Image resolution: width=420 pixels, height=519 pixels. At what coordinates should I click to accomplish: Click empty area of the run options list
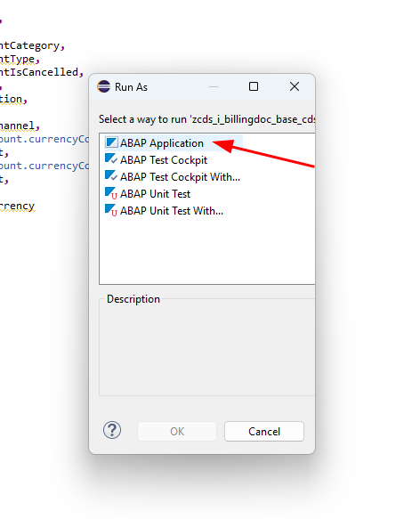click(206, 252)
